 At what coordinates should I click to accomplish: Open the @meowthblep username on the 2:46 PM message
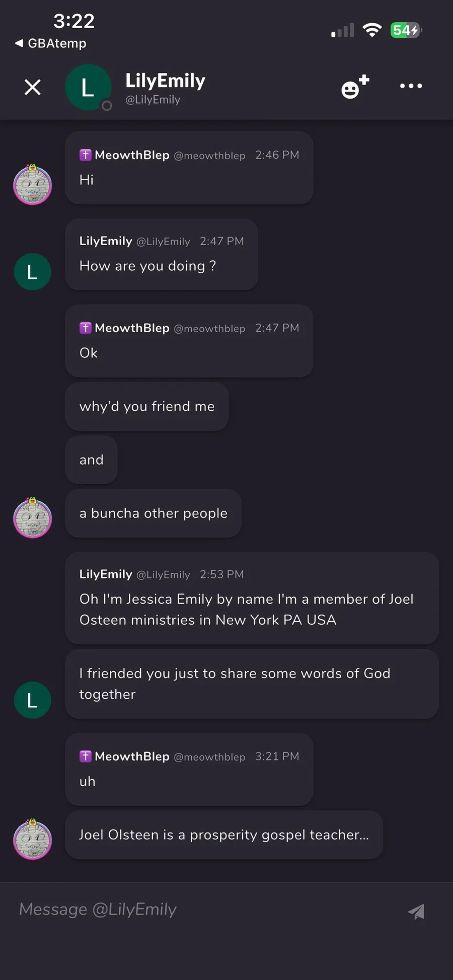[x=209, y=156]
